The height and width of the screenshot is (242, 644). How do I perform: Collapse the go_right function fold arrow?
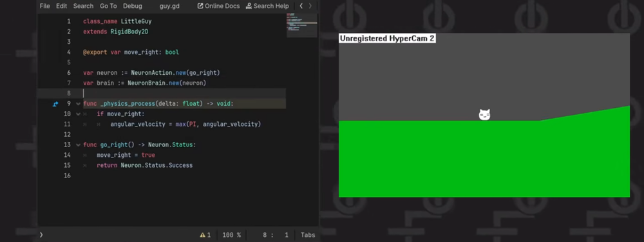[x=78, y=145]
